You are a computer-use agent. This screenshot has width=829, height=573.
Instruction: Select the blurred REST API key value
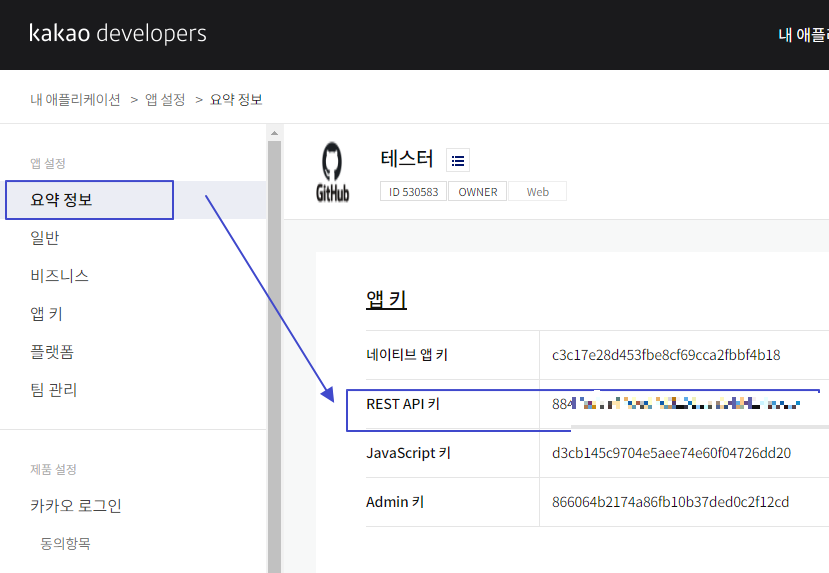tap(676, 404)
